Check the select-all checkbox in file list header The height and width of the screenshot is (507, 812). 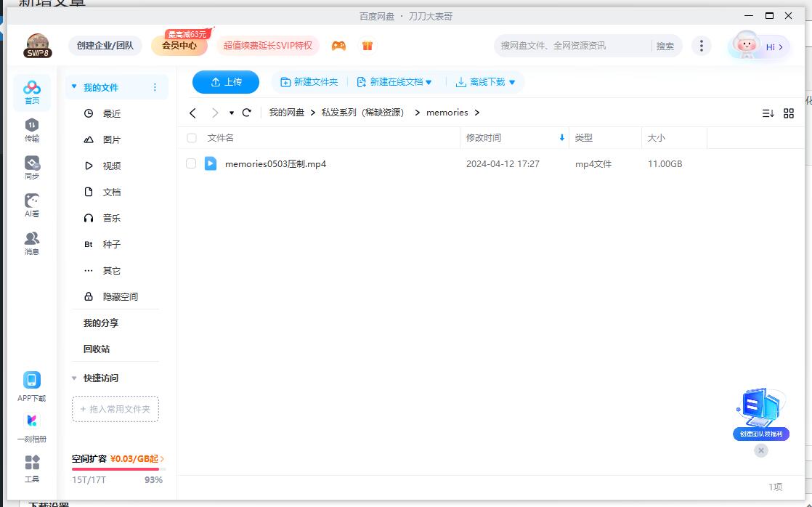pyautogui.click(x=191, y=137)
